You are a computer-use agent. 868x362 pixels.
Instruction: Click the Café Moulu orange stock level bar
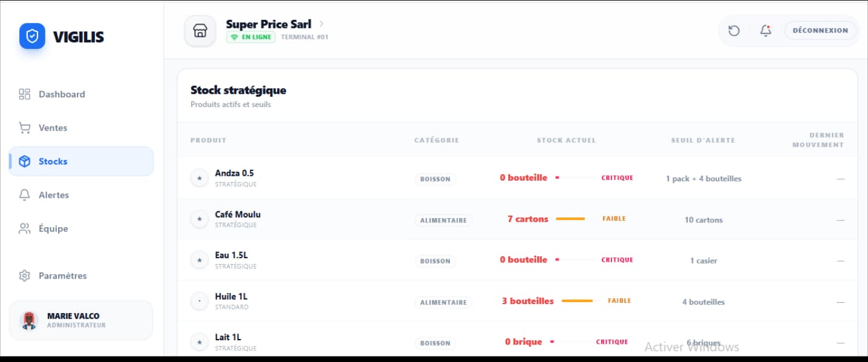click(x=570, y=219)
